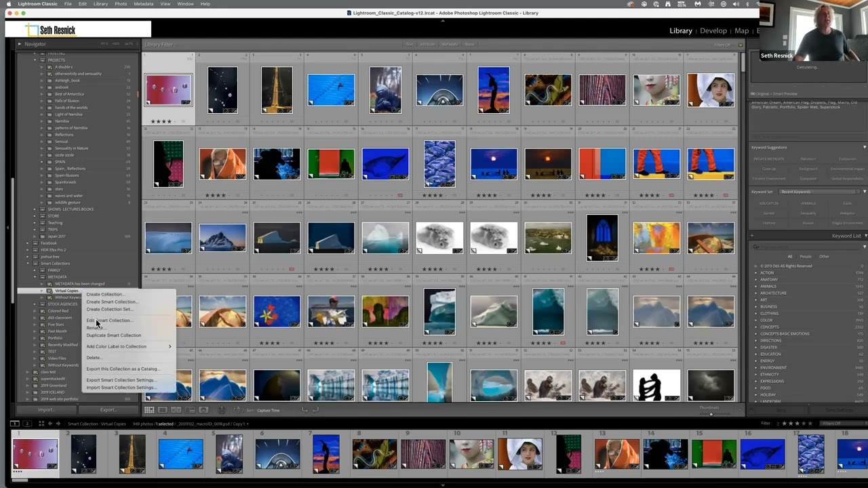Rotate photo counterclockwise with toolbar arrow
Image resolution: width=868 pixels, height=488 pixels.
coord(304,409)
